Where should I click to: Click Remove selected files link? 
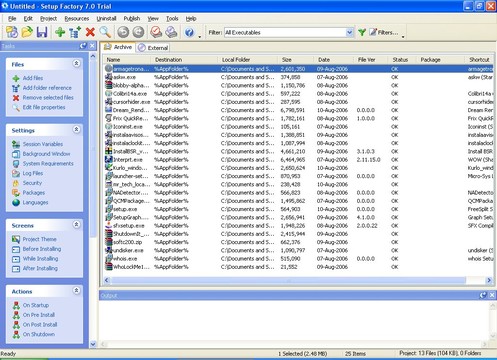(48, 97)
